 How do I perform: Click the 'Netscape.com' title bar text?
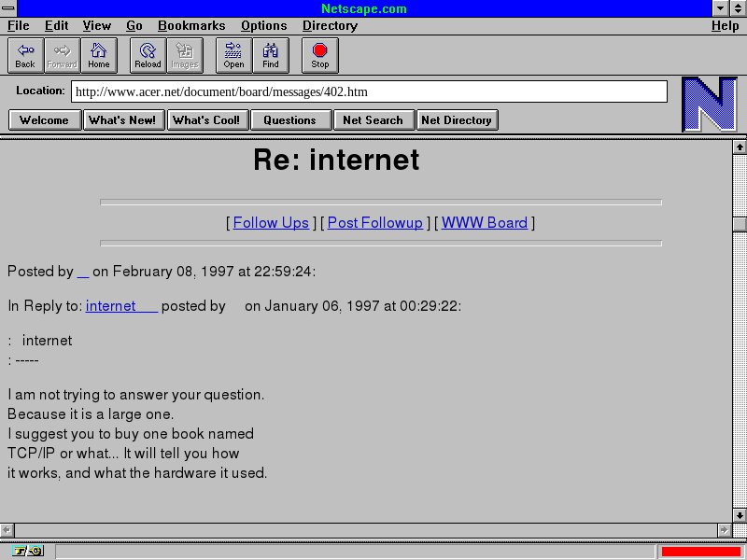(364, 8)
